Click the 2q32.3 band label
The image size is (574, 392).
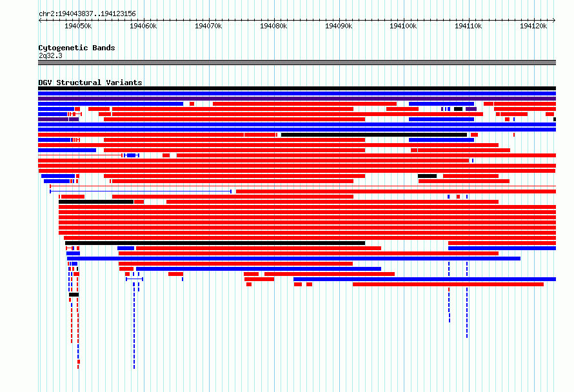point(50,55)
